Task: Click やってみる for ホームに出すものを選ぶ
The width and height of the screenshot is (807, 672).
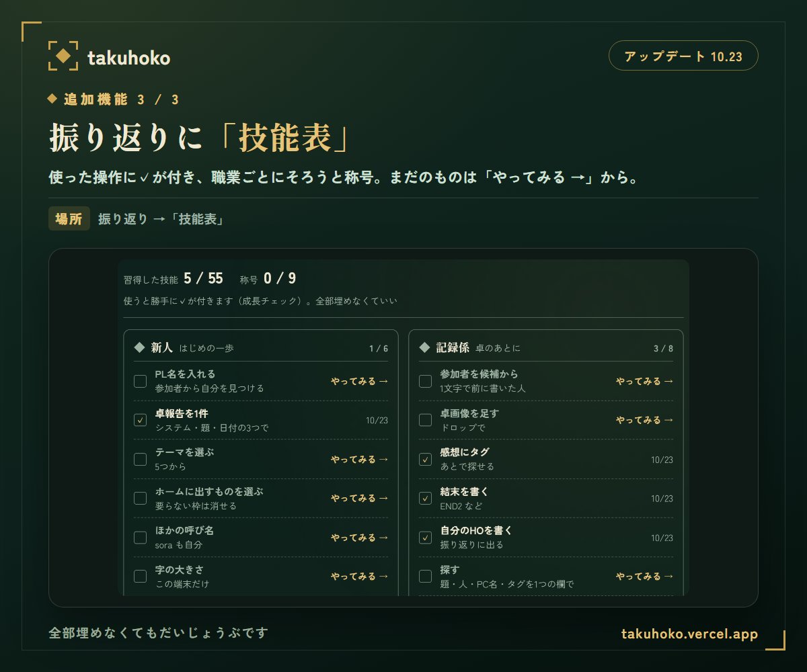Action: [x=359, y=498]
